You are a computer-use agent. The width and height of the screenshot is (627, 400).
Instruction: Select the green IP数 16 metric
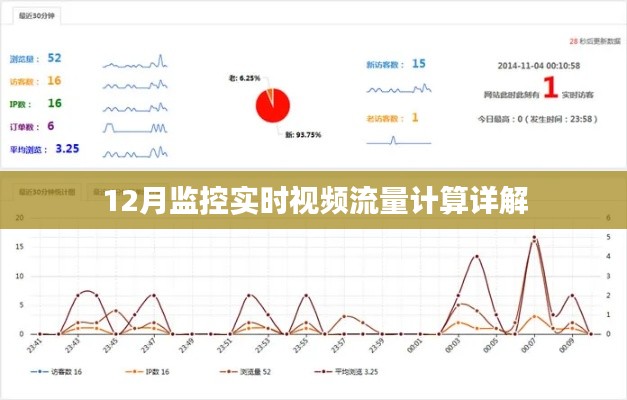click(36, 103)
